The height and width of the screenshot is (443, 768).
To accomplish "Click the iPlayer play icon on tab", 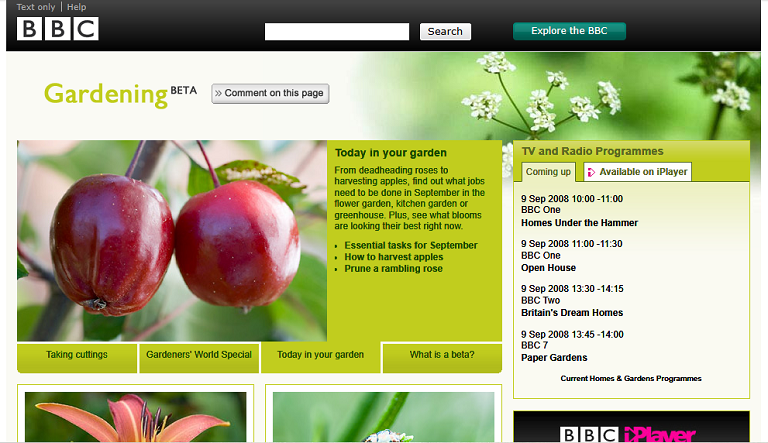I will [x=591, y=172].
